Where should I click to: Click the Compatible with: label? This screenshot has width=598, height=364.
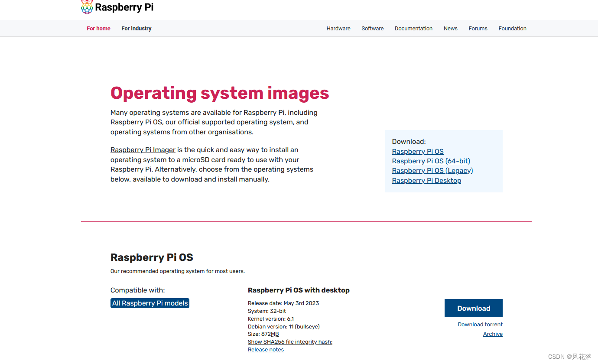pos(138,290)
